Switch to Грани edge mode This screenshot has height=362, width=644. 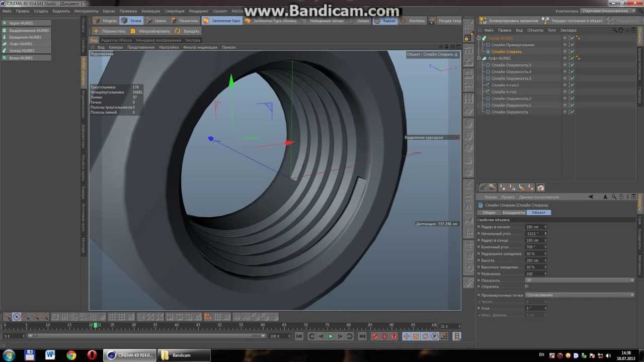(156, 21)
